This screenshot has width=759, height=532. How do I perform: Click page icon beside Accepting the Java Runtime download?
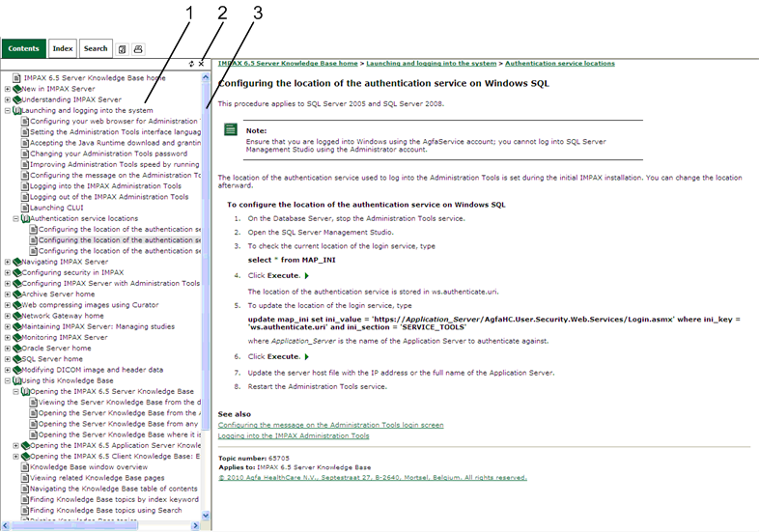pyautogui.click(x=25, y=143)
